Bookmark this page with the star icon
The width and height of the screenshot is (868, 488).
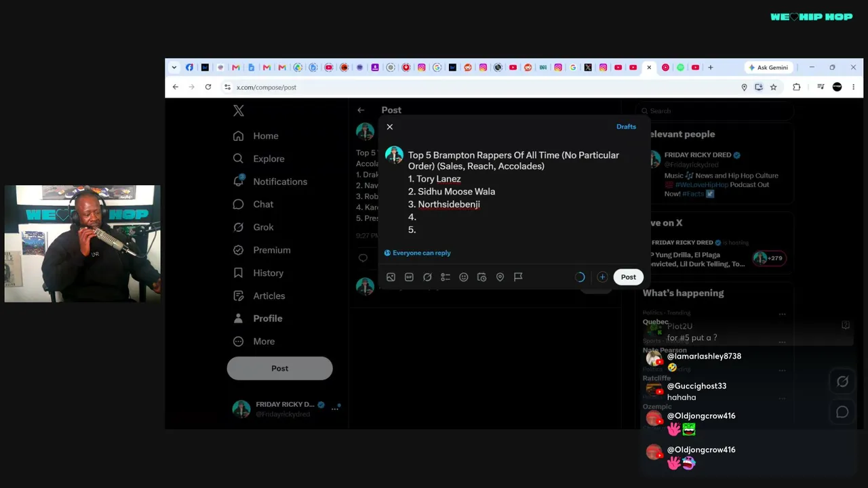(x=774, y=87)
